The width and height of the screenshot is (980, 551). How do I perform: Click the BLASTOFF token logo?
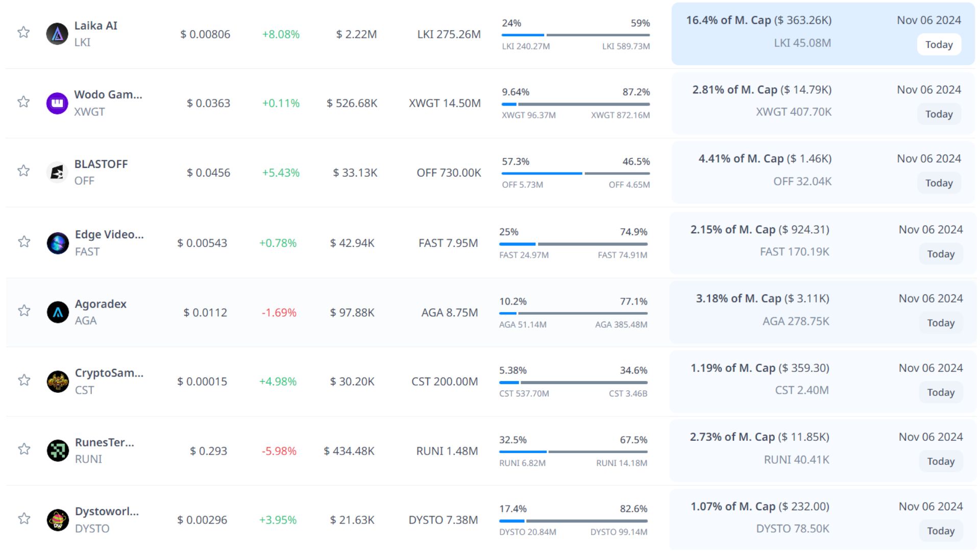coord(57,172)
